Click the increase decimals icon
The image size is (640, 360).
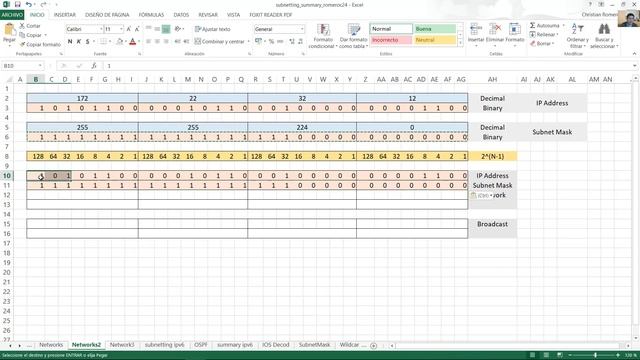click(292, 42)
